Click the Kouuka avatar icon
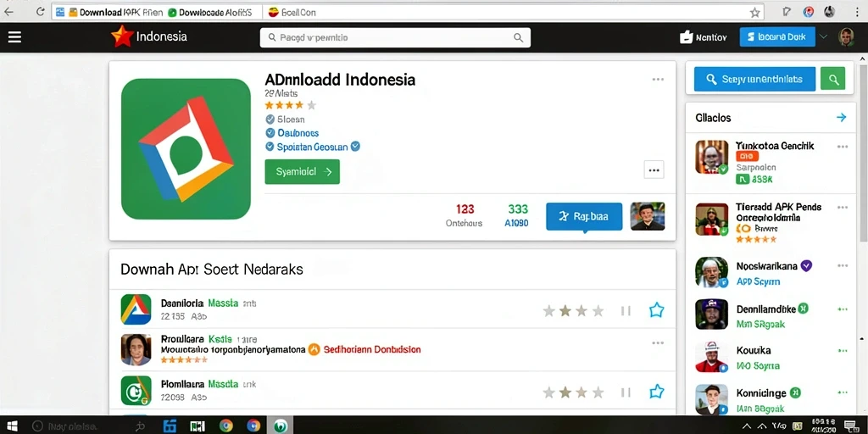Screen dimensions: 868x434 [711, 357]
